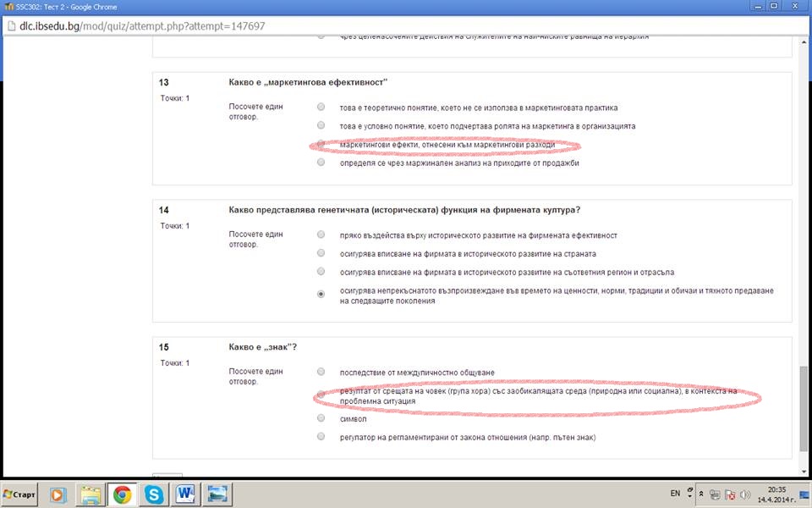812x508 pixels.
Task: Open the File Explorer taskbar icon
Action: pyautogui.click(x=91, y=494)
